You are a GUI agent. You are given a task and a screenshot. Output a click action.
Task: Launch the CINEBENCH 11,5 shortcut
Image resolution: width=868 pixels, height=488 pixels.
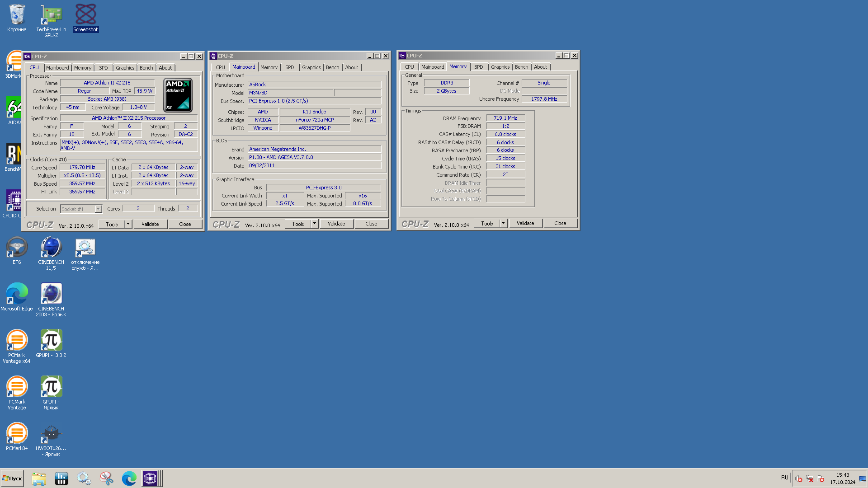point(51,253)
